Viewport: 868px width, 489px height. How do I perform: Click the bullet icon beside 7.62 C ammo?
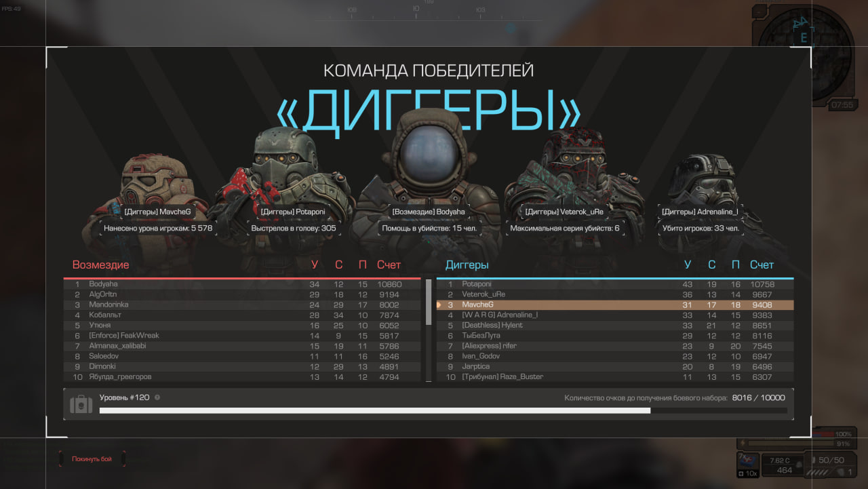tap(800, 465)
